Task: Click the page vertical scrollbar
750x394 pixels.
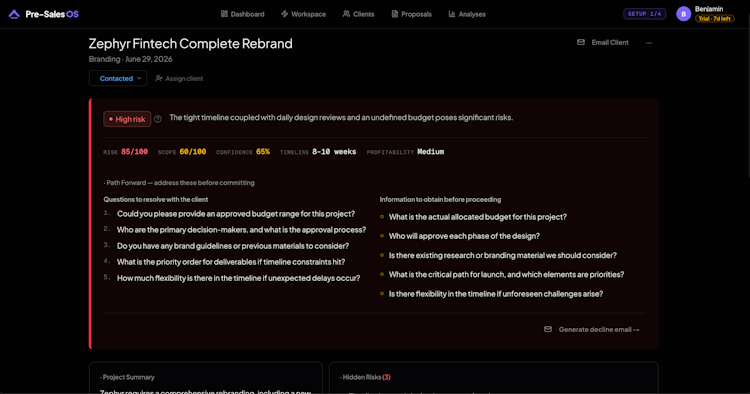Action: (748, 96)
